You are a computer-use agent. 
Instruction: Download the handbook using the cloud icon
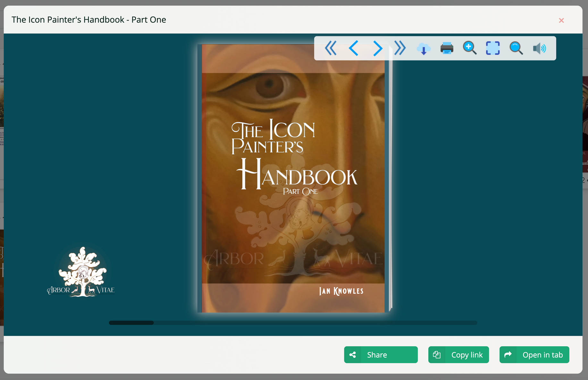424,49
